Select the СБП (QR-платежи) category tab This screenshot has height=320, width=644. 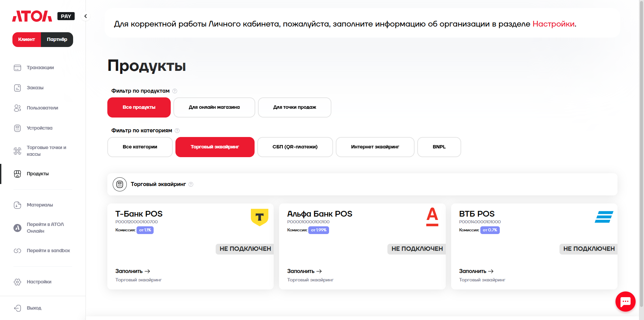click(x=295, y=147)
